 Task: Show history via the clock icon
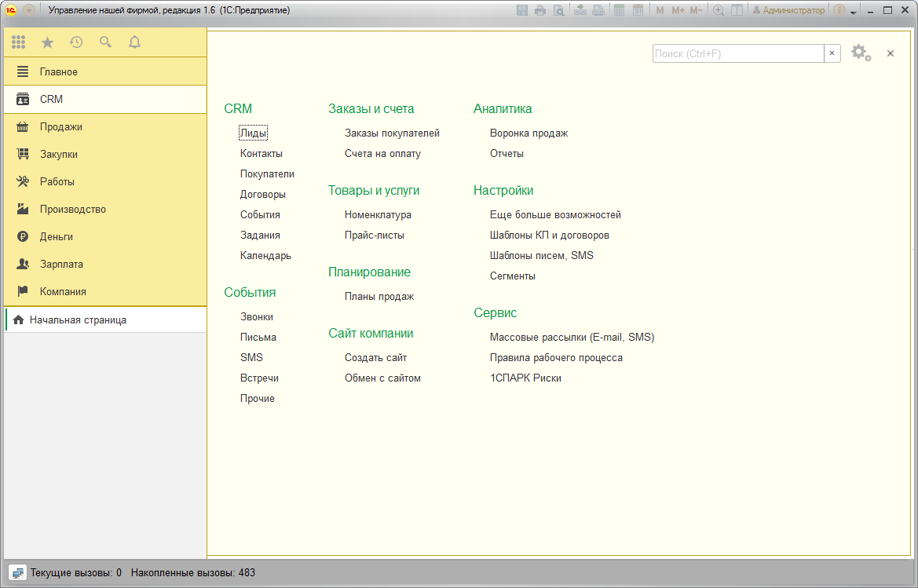coord(76,42)
